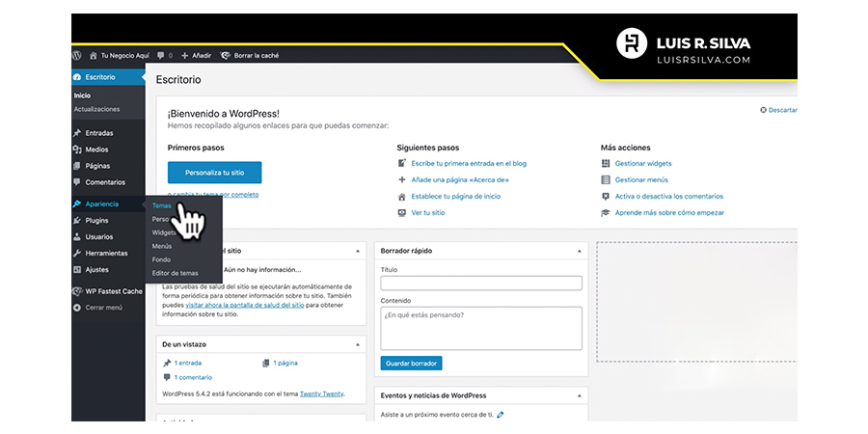
Task: Click the Personaliza tu sitio button
Action: [215, 173]
